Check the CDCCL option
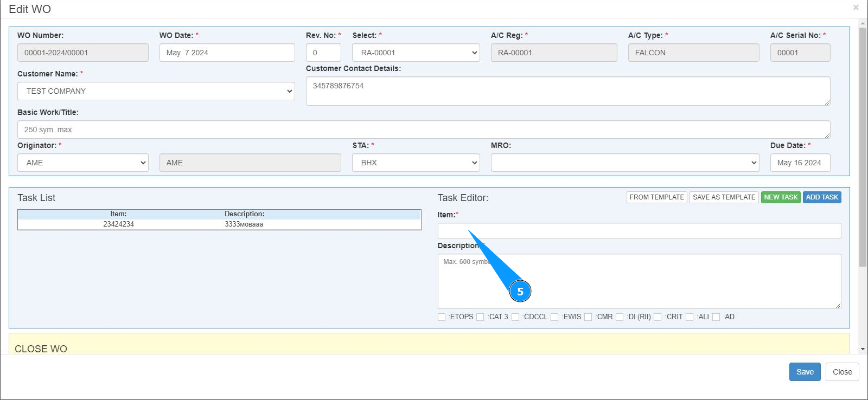868x400 pixels. pos(515,317)
